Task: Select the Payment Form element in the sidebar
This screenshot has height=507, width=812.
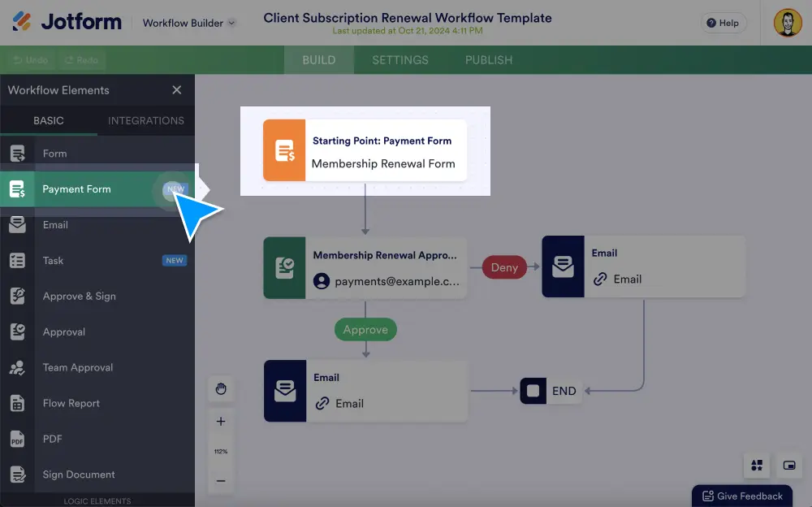Action: click(x=76, y=188)
